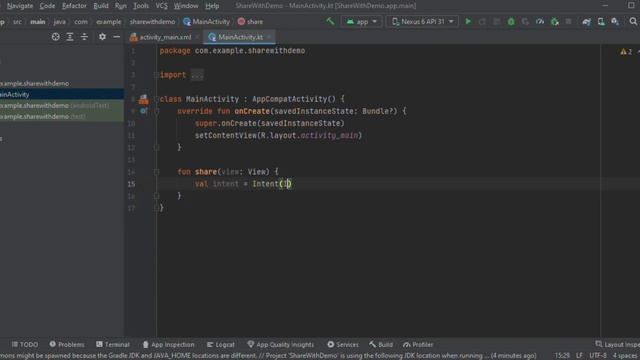
Task: Click the Make Project hammer icon
Action: [330, 21]
